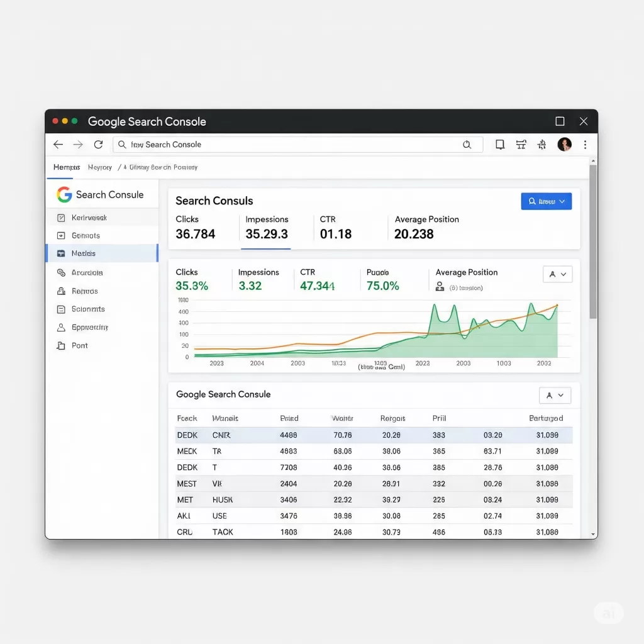644x644 pixels.
Task: Click the Google logo in the sidebar
Action: coord(64,195)
